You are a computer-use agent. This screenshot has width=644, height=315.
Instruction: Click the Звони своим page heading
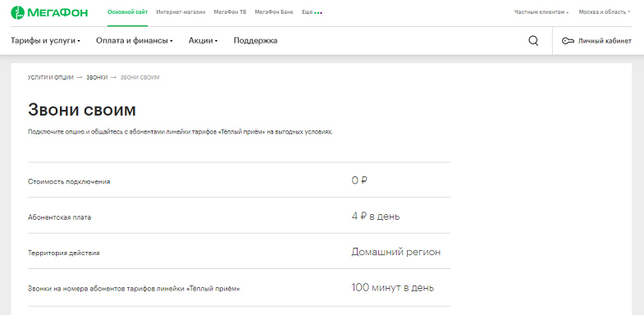pyautogui.click(x=82, y=110)
